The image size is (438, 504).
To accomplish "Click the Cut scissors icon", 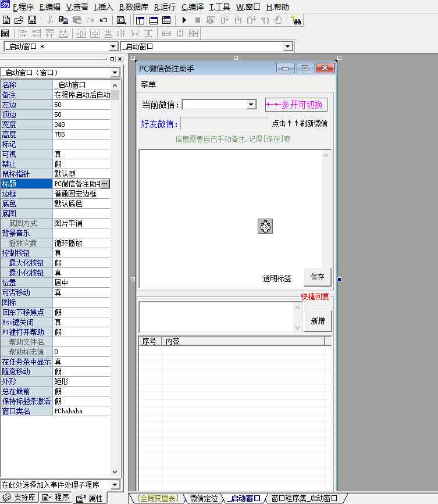I will pyautogui.click(x=50, y=20).
